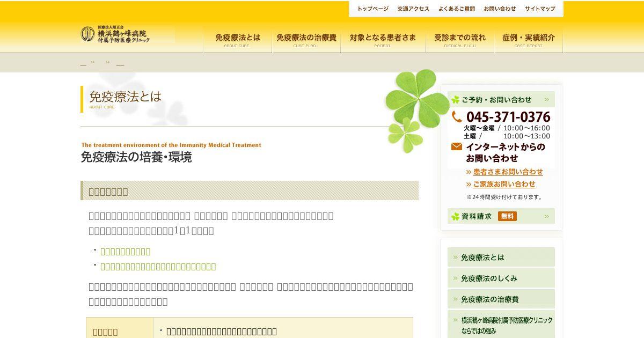Click page title 免疫療法とは heading
Viewport: 644px width, 338px height.
coord(126,97)
